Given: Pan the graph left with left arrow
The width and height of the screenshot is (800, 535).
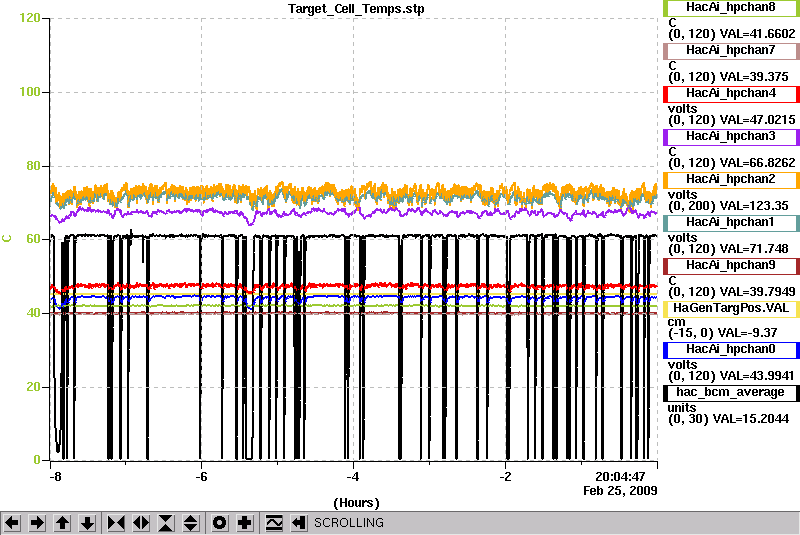Looking at the screenshot, I should pos(12,523).
